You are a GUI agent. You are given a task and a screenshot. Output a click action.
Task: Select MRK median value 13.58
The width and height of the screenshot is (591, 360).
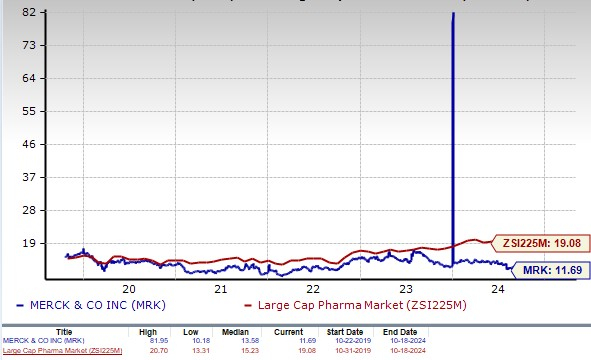(x=250, y=341)
